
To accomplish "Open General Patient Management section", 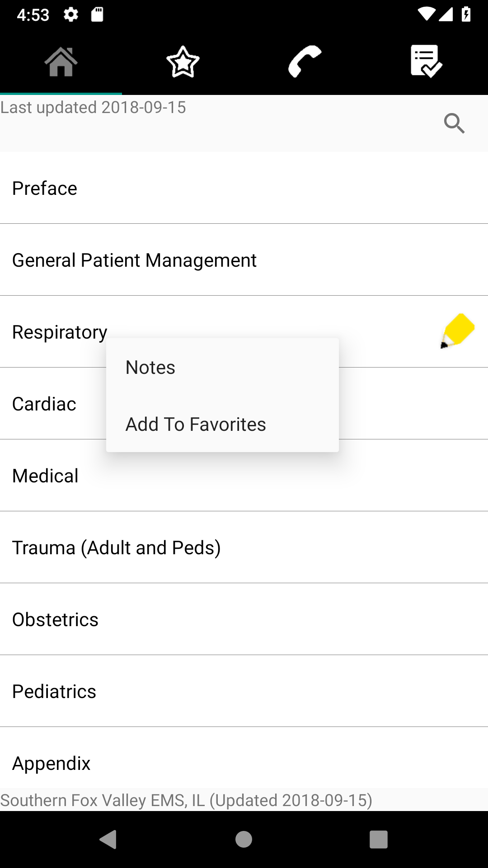I will tap(244, 260).
